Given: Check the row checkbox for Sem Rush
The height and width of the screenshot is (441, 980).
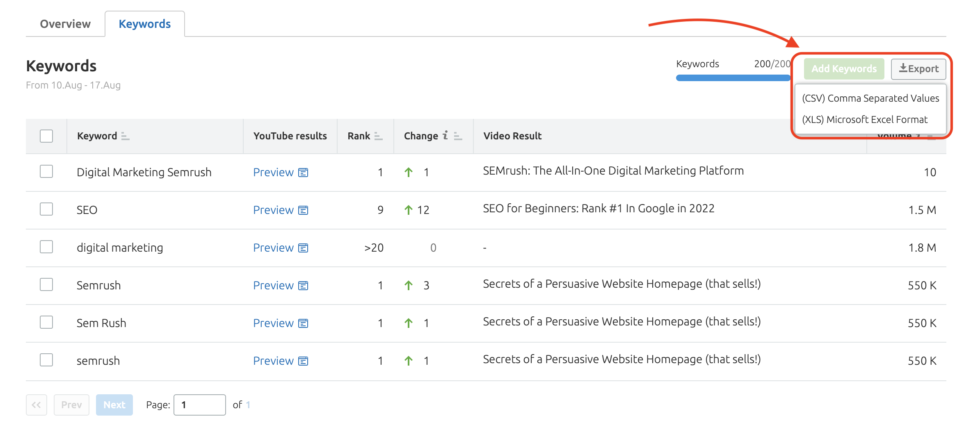Looking at the screenshot, I should (x=46, y=323).
